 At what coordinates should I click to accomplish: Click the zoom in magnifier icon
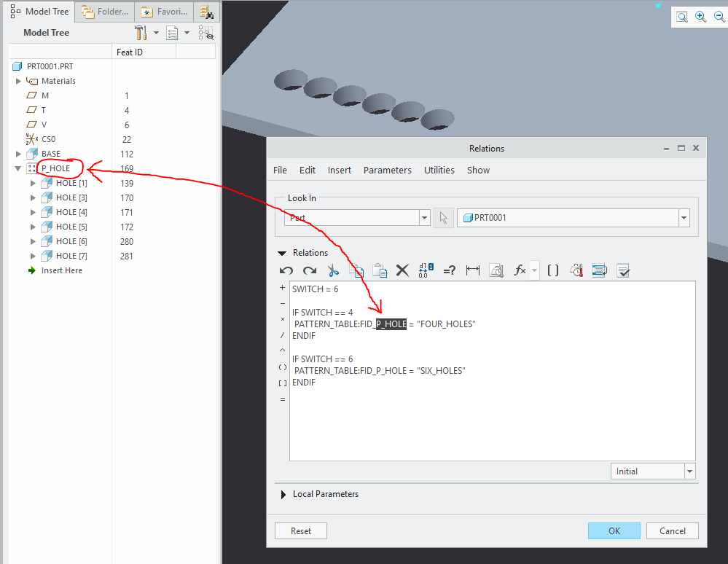point(700,16)
